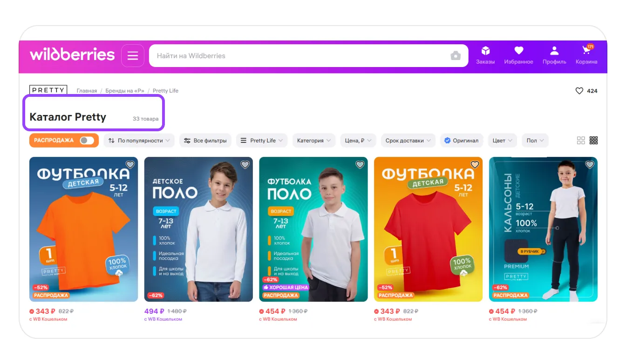Click the Найти на Wildberries search field
626x364 pixels.
click(298, 56)
